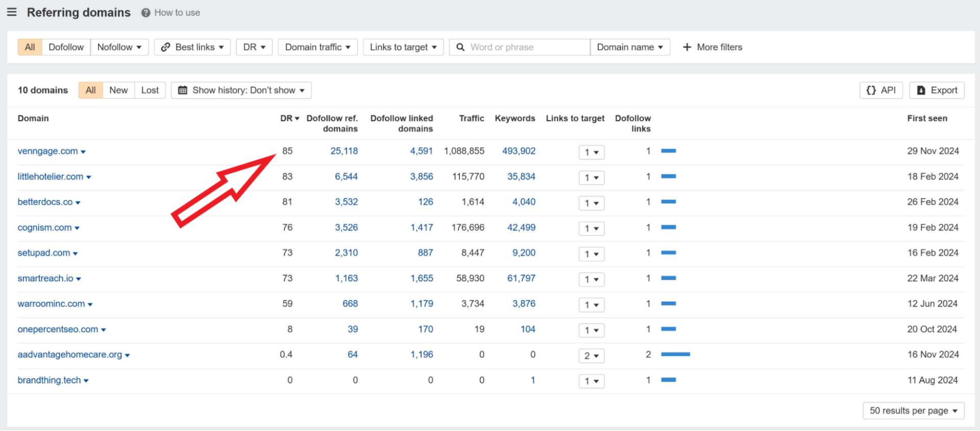Click the search magnifier icon

click(x=460, y=47)
